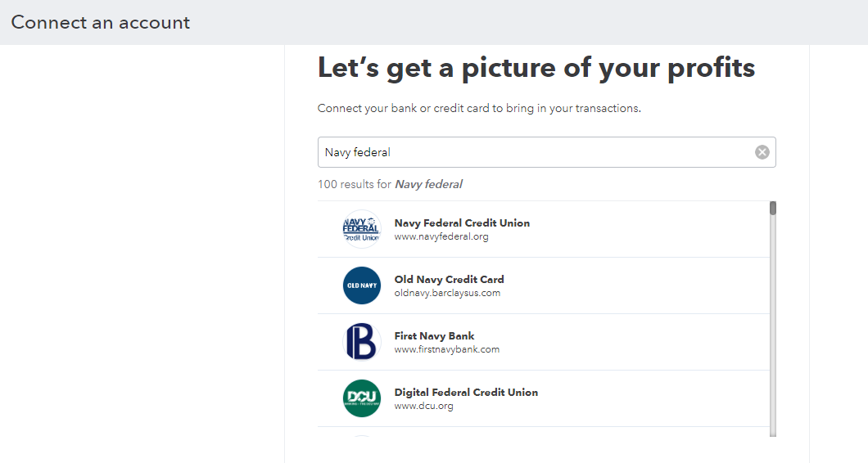Click the Old Navy logo icon

coord(361,285)
